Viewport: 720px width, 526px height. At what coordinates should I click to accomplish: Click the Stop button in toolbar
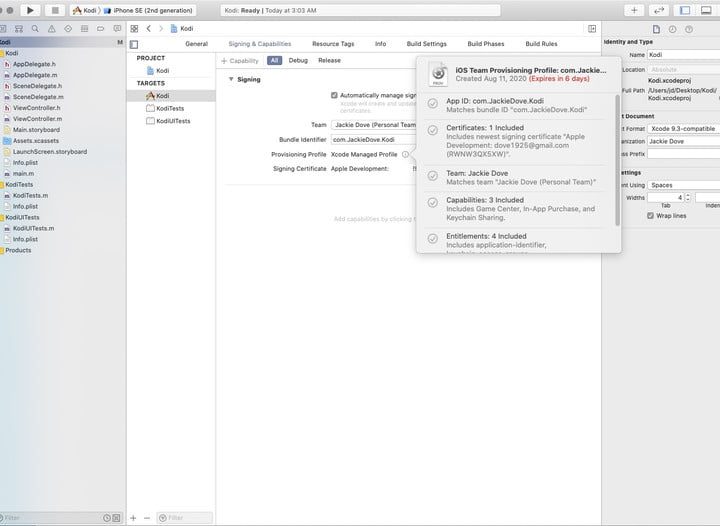pos(54,10)
